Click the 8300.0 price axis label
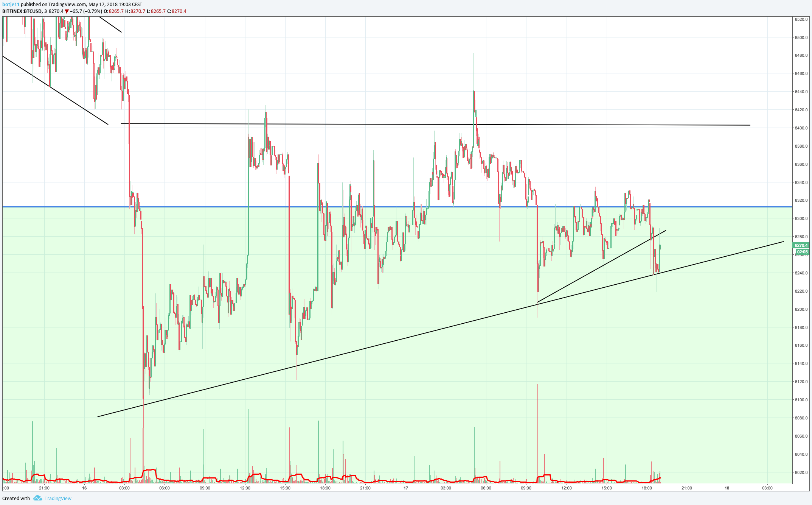 [x=801, y=218]
